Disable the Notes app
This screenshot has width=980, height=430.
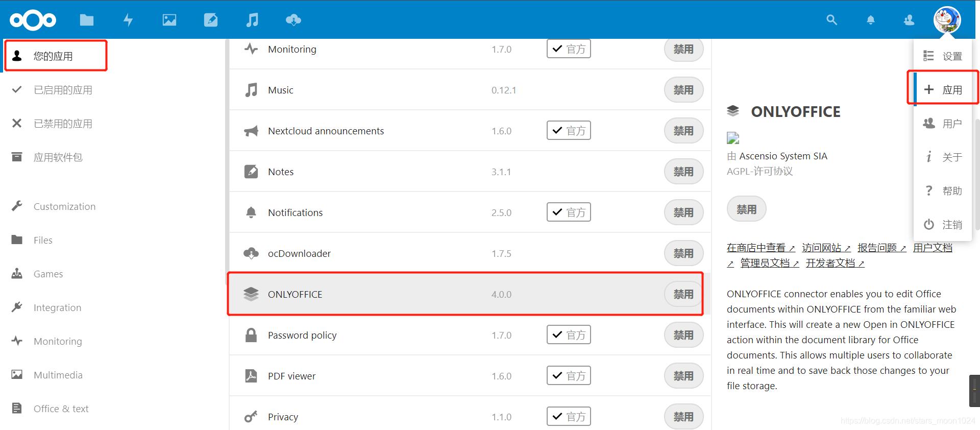click(x=683, y=172)
